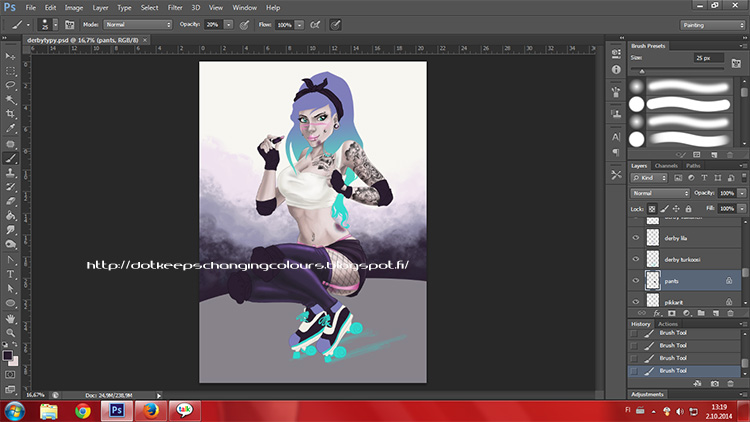Open the Character panel icon
750x422 pixels.
616,137
